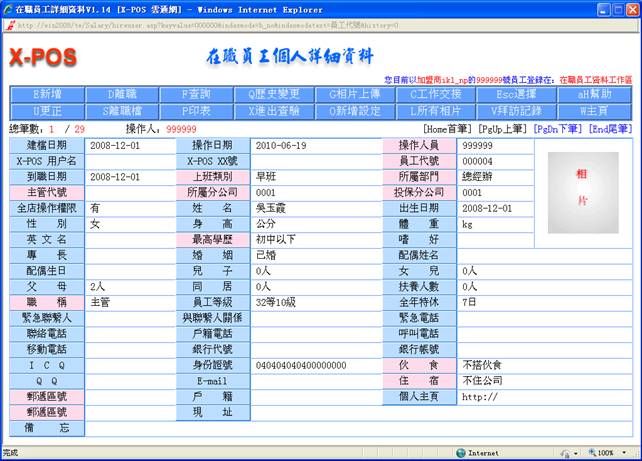Viewport: 642px width, 461px height.
Task: Open the zoom level 100% dropdown
Action: point(612,453)
